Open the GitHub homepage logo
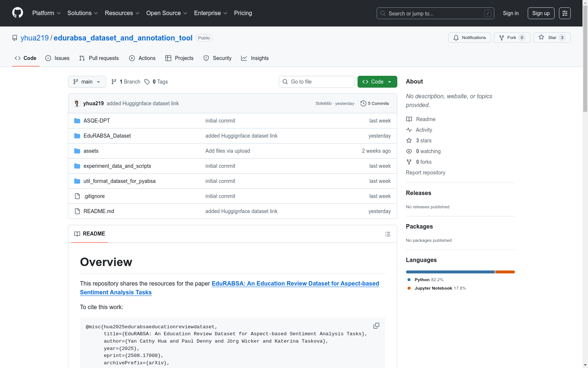588x368 pixels. pos(18,13)
